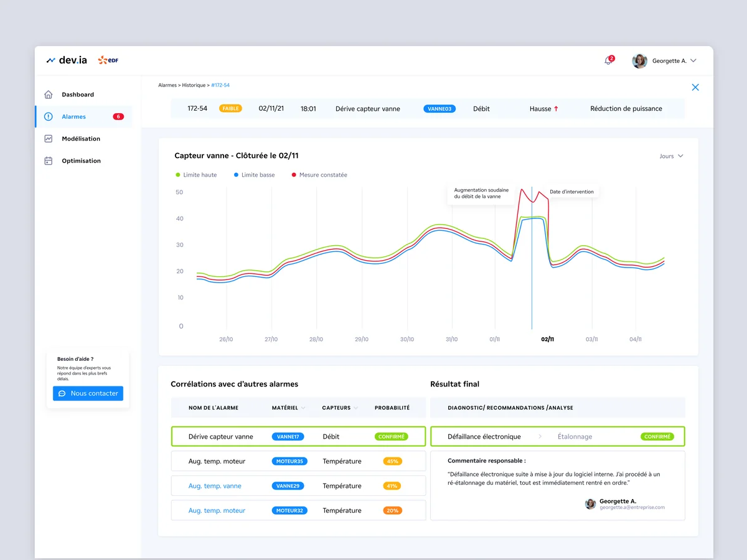Select the Dérive capteur vanne correlation row
The height and width of the screenshot is (560, 747).
(298, 436)
